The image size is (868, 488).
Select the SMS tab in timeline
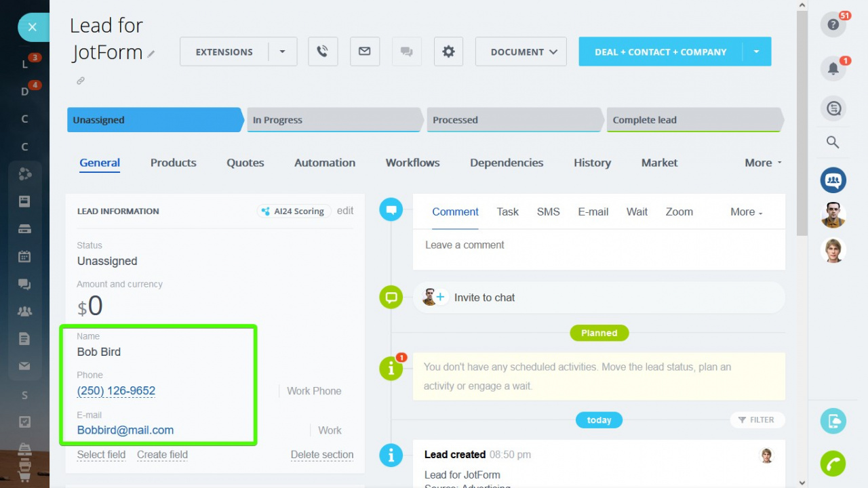click(548, 212)
